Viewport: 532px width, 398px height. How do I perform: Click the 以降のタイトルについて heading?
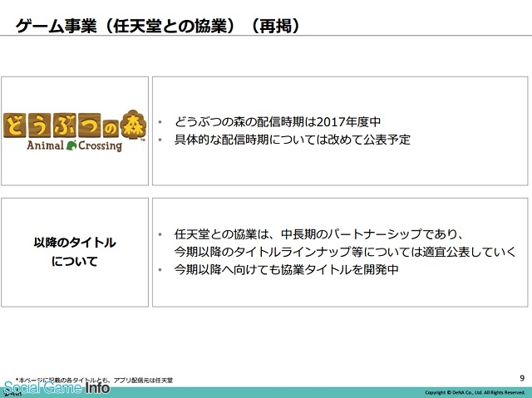75,252
